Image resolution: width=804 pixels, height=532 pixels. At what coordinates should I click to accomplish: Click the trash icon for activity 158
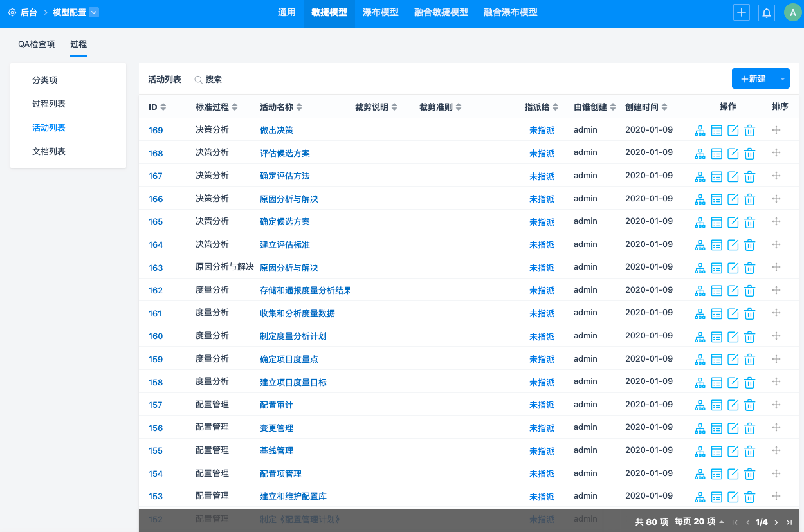(749, 383)
